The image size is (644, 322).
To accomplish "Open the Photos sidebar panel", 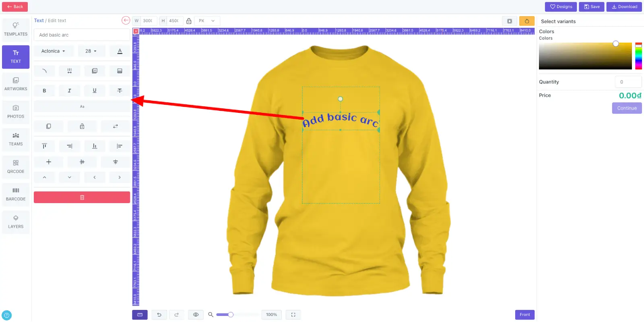I will 16,112.
